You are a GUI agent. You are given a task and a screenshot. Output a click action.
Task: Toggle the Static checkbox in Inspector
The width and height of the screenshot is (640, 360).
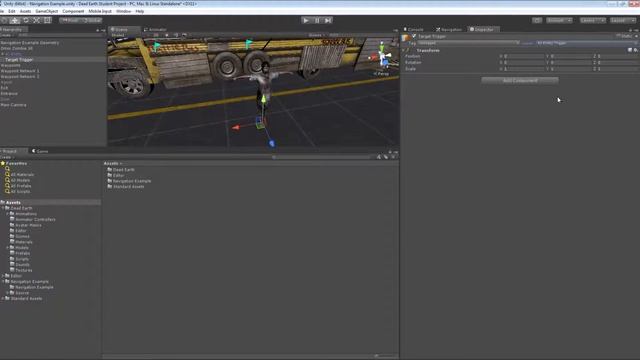(619, 36)
